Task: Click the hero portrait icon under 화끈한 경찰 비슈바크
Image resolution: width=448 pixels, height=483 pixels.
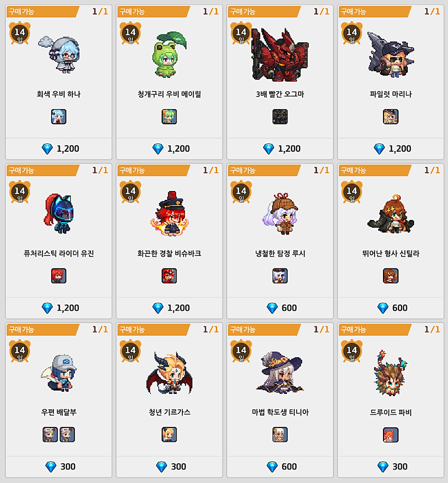Action: coord(169,276)
